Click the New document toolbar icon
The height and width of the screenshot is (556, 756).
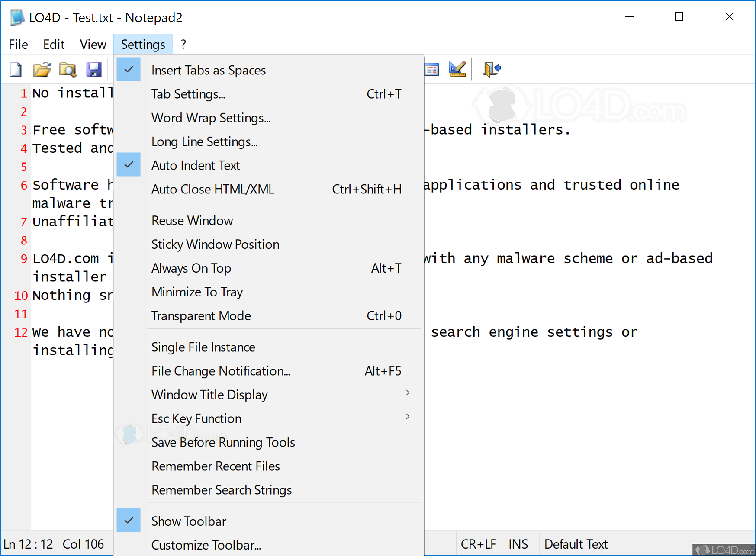pyautogui.click(x=16, y=69)
